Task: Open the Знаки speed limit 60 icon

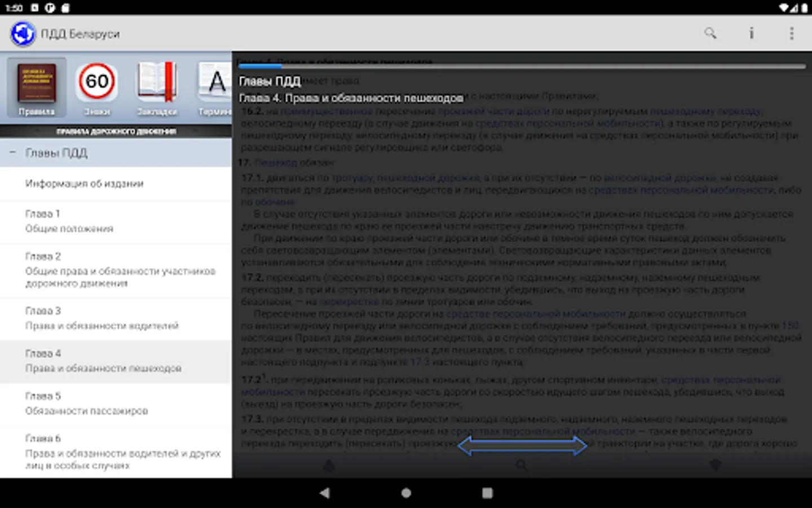Action: pyautogui.click(x=97, y=87)
